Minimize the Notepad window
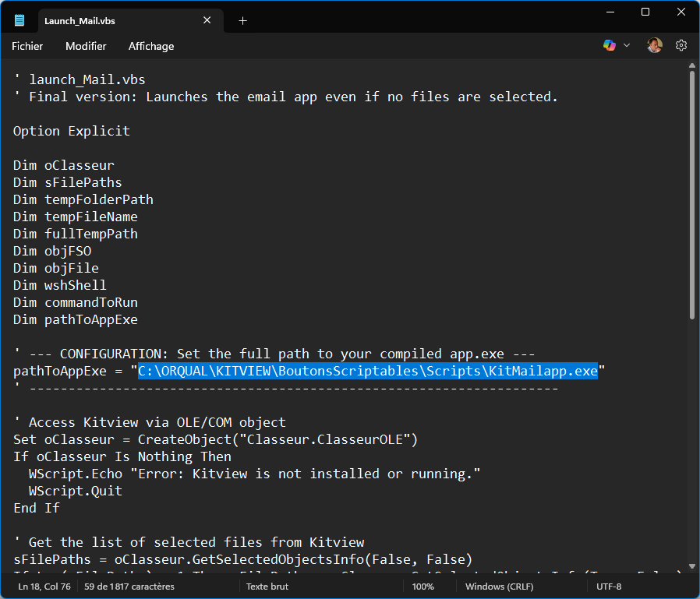Viewport: 700px width, 599px height. (x=610, y=12)
